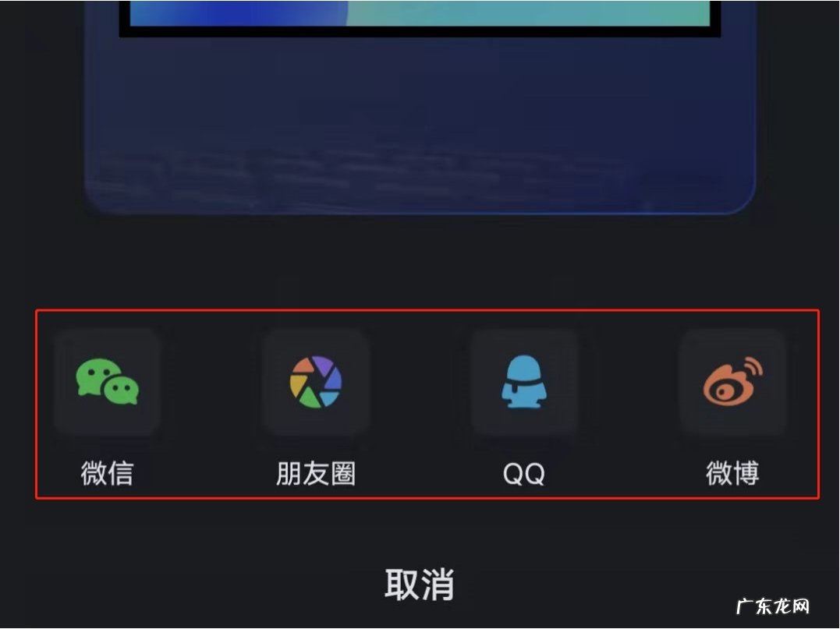Choose the 微信 text label
Viewport: 840px width, 629px height.
107,474
